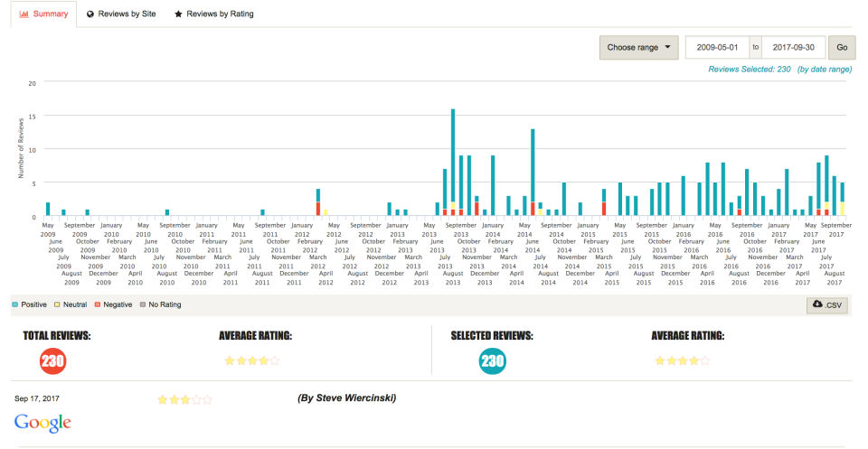Screen dimensions: 868x449
Task: Edit the start date field 2009-05-01
Action: [717, 48]
